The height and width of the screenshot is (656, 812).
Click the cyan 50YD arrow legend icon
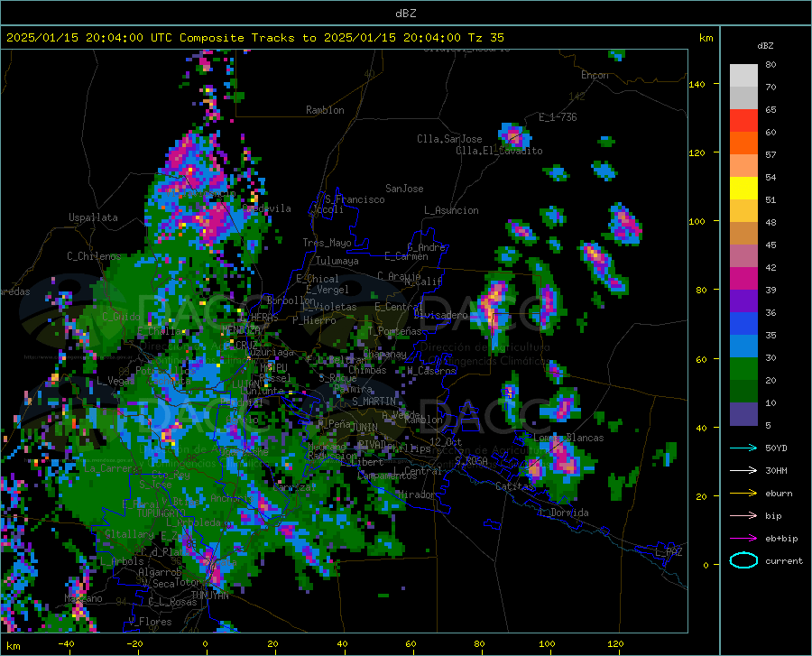743,448
